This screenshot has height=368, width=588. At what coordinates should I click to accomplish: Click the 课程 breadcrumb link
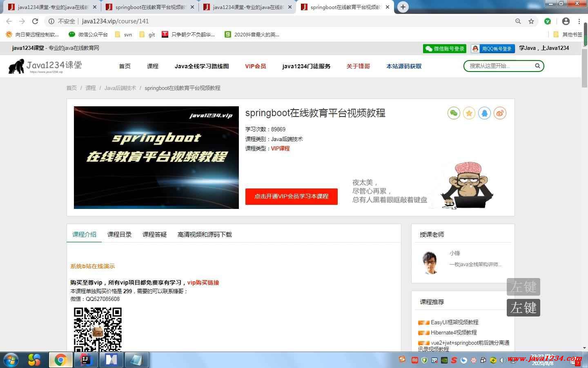tap(91, 88)
